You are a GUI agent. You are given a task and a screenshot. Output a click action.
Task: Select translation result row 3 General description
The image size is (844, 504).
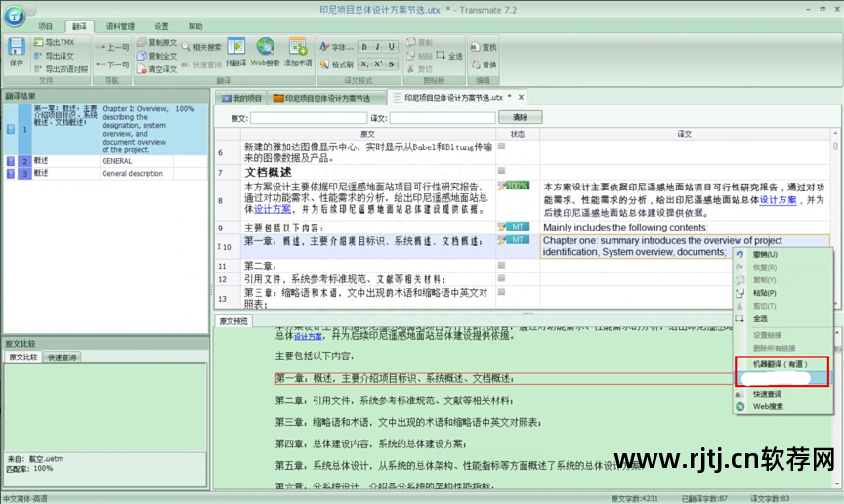click(x=105, y=174)
